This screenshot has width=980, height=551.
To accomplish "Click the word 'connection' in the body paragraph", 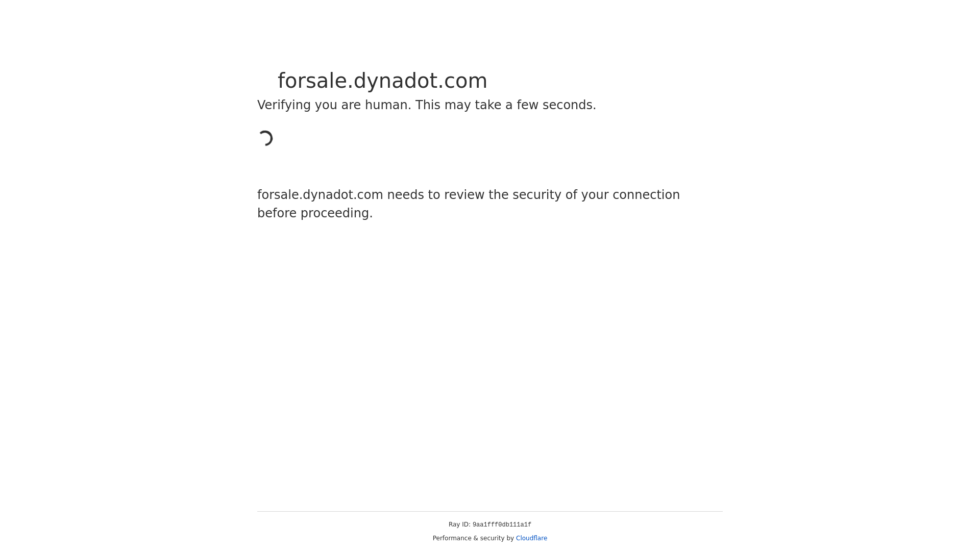I will [x=646, y=195].
